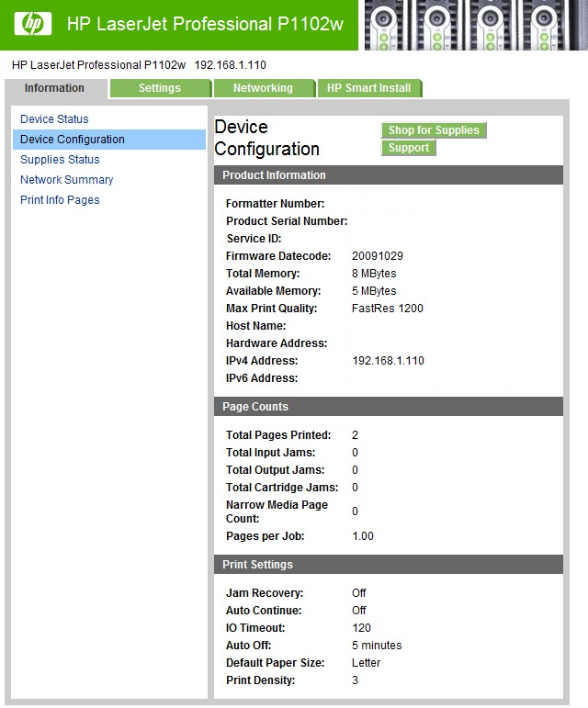The width and height of the screenshot is (588, 708).
Task: Open Print Info Pages link
Action: pos(60,200)
